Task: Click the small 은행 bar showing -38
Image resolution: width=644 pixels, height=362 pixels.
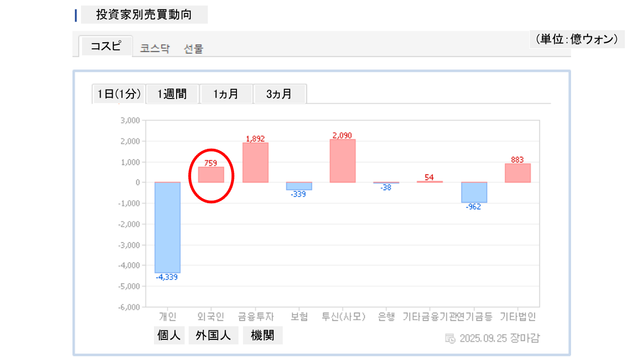Action: click(386, 183)
